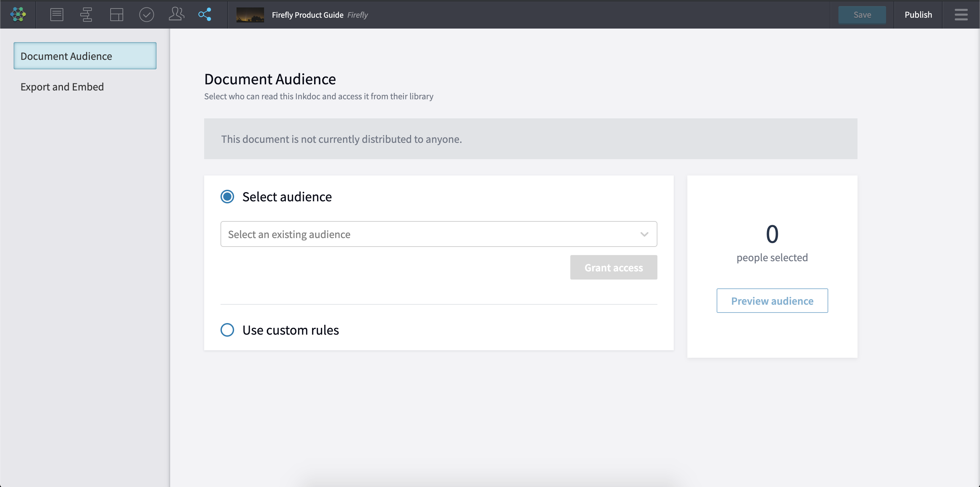
Task: Open the checkmark review icon
Action: (x=146, y=14)
